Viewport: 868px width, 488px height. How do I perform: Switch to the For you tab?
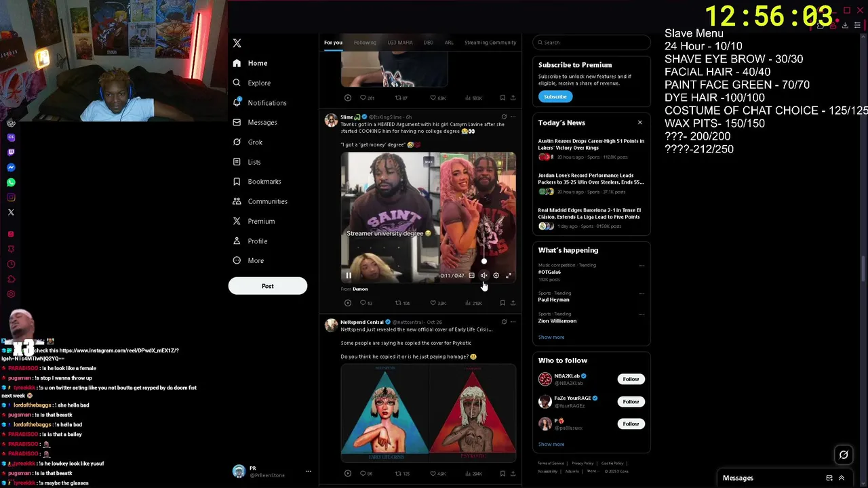333,43
